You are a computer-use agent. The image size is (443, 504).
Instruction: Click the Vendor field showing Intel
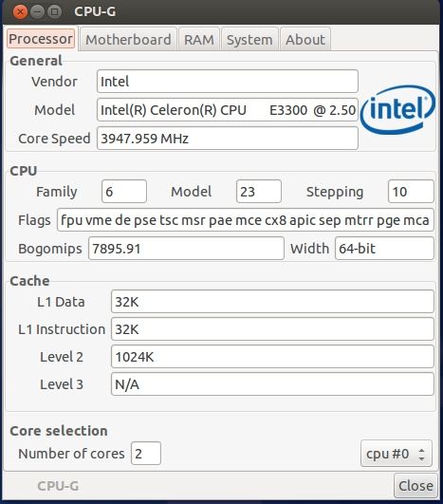(228, 82)
